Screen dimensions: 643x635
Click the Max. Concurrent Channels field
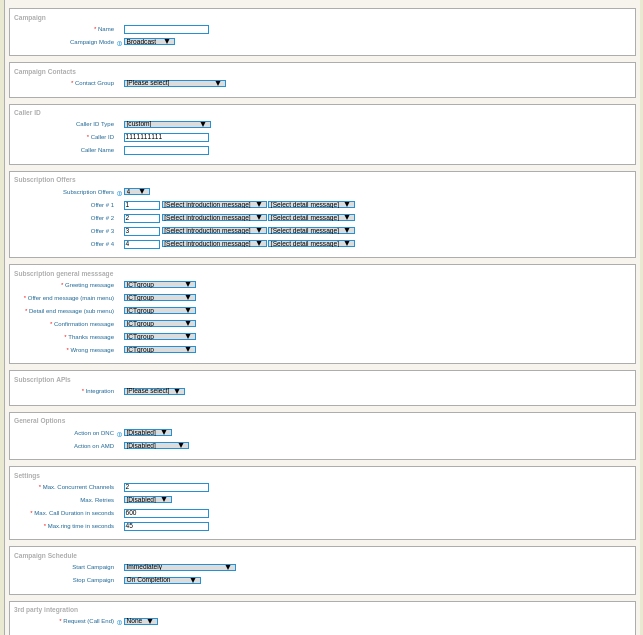click(166, 487)
